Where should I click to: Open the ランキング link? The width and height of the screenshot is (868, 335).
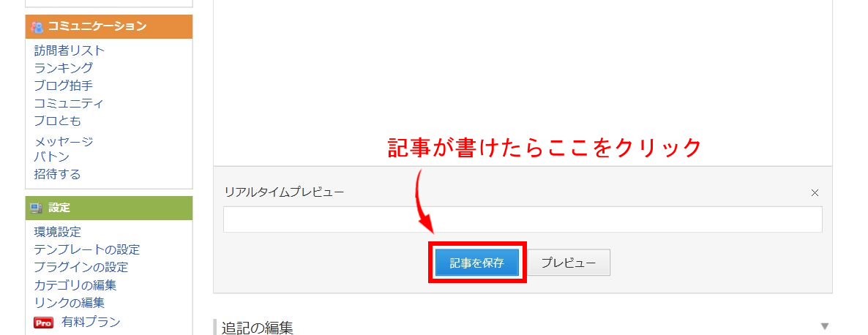coord(63,68)
